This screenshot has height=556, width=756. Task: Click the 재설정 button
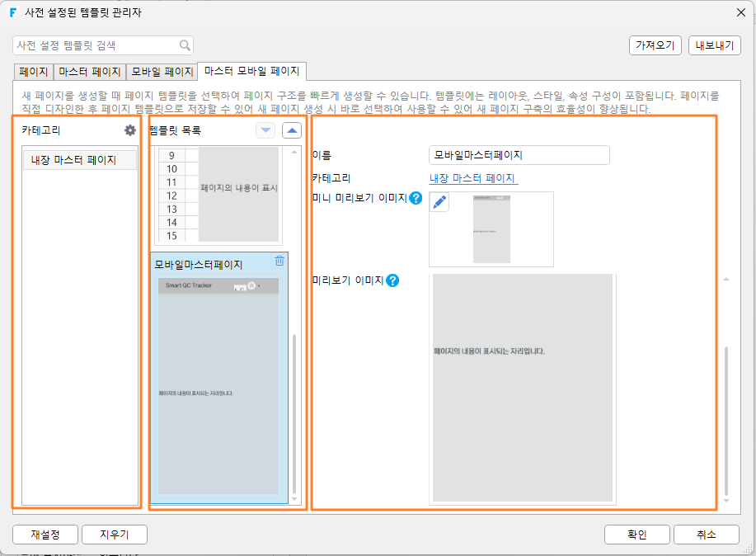(45, 535)
